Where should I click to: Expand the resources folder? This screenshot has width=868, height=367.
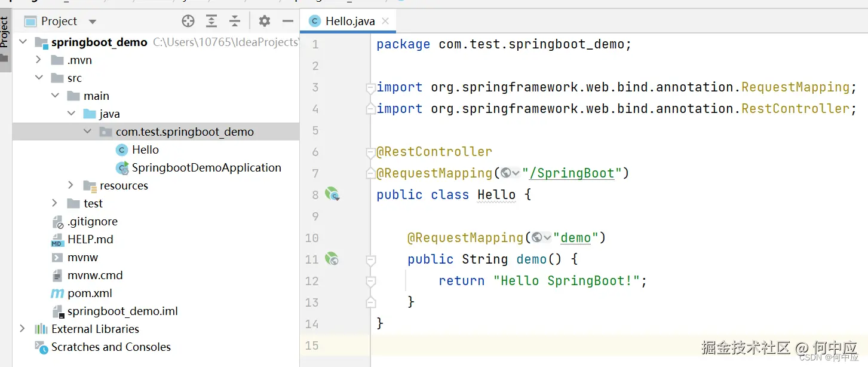71,185
